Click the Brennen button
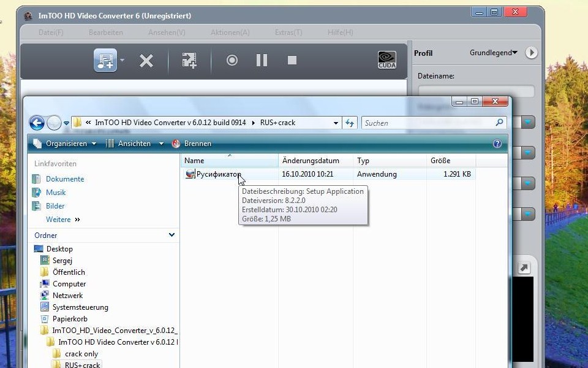 (x=192, y=144)
